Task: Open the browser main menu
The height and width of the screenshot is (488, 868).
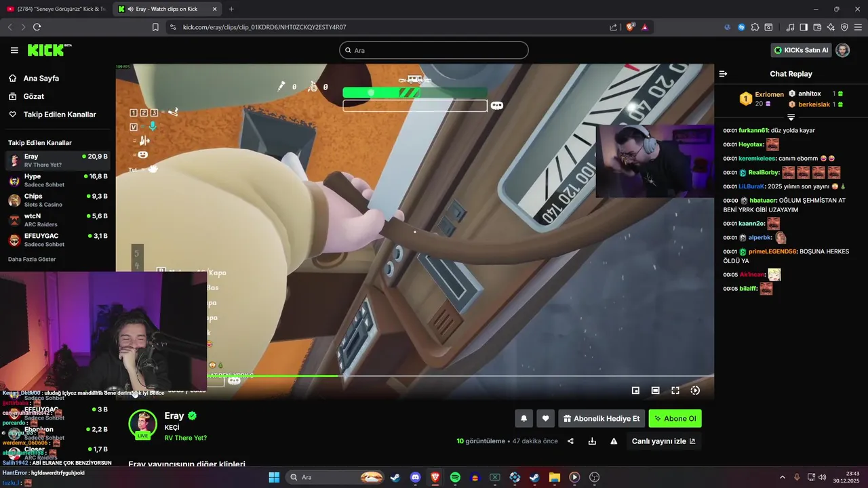Action: (x=858, y=27)
